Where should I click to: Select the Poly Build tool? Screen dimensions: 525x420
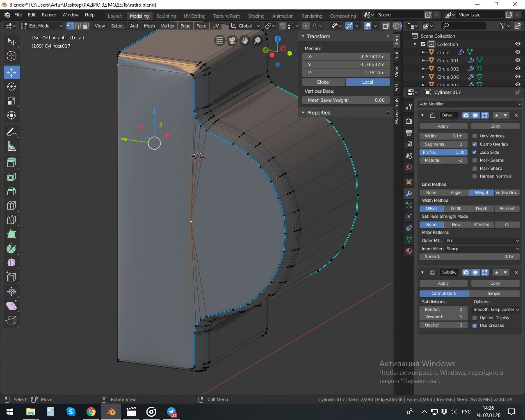coord(11,235)
